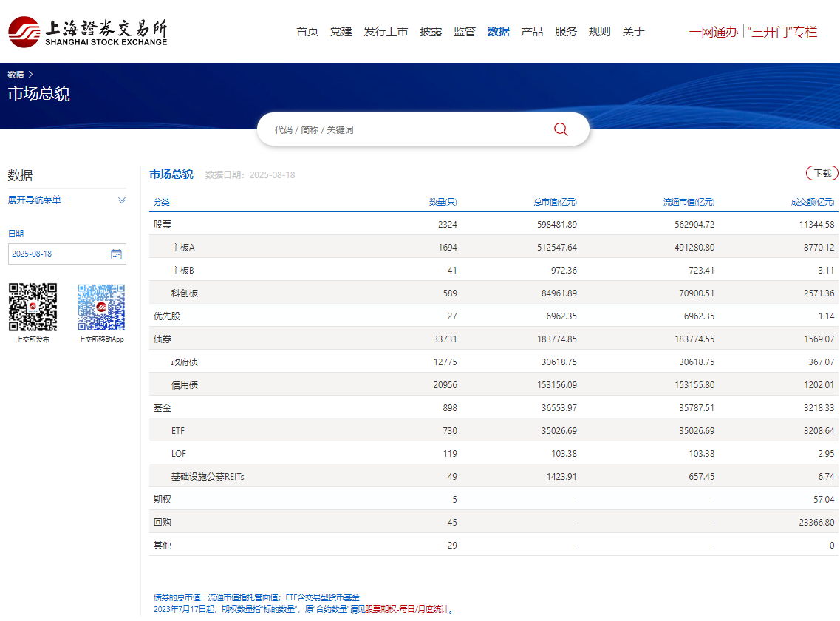The height and width of the screenshot is (621, 840).
Task: Click the 数据 breadcrumb link
Action: [x=16, y=75]
